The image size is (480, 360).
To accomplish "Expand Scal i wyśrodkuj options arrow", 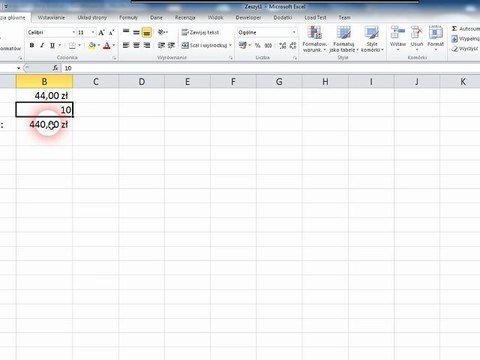I will [x=230, y=45].
